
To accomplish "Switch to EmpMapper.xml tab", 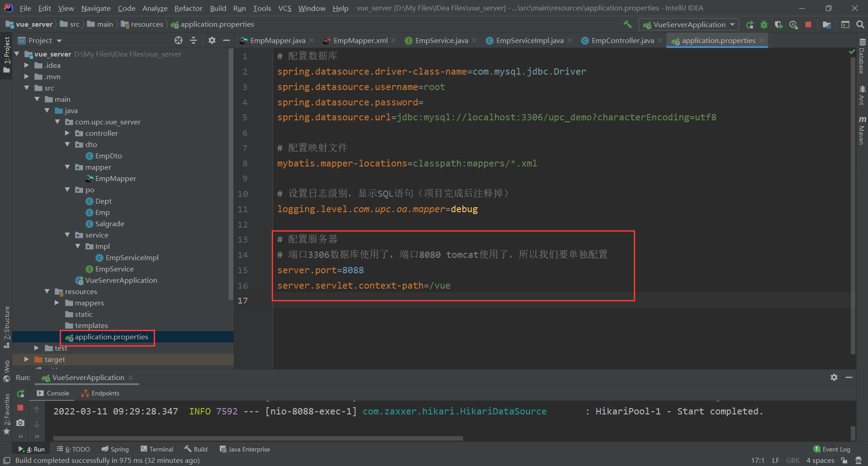I will pos(360,40).
